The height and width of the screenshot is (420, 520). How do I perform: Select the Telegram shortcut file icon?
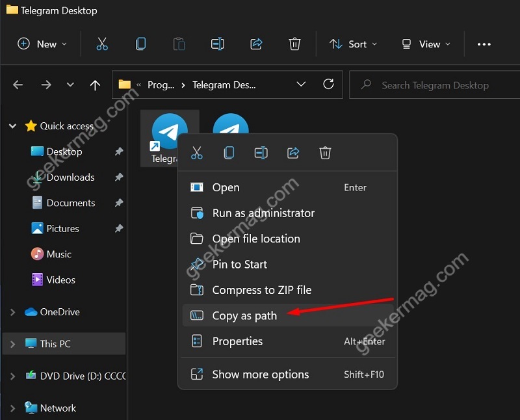click(x=169, y=138)
